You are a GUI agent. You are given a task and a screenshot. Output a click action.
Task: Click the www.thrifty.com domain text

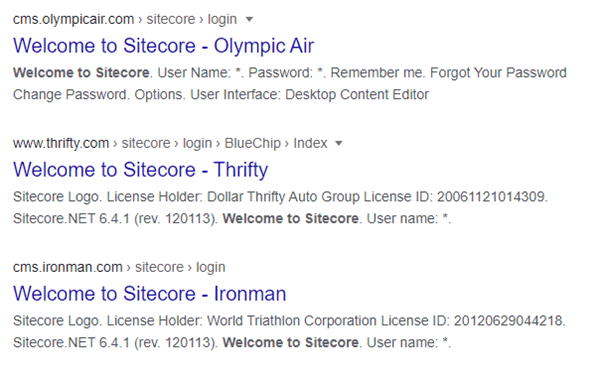[x=61, y=143]
